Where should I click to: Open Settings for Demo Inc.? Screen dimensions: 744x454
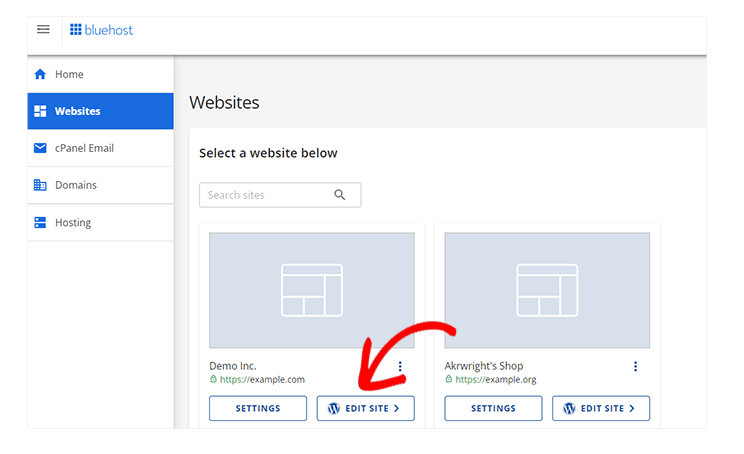pyautogui.click(x=258, y=408)
